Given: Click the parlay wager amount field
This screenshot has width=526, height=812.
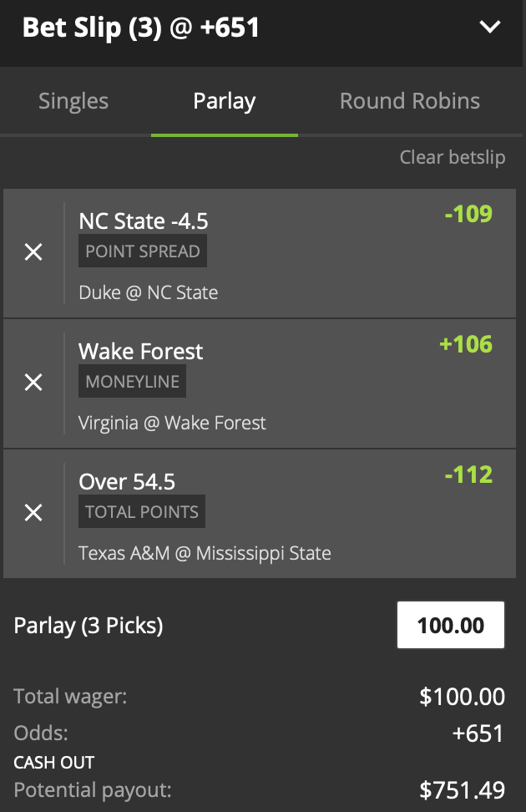Looking at the screenshot, I should click(x=451, y=625).
